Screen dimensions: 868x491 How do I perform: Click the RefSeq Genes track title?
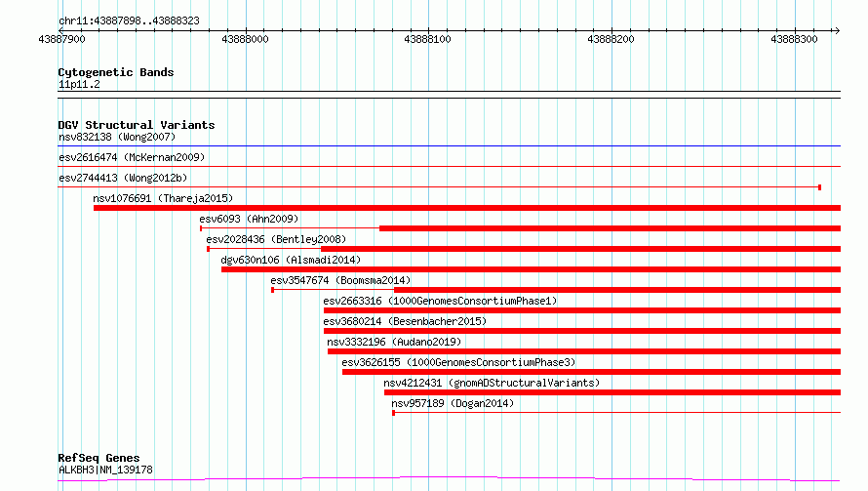[99, 458]
